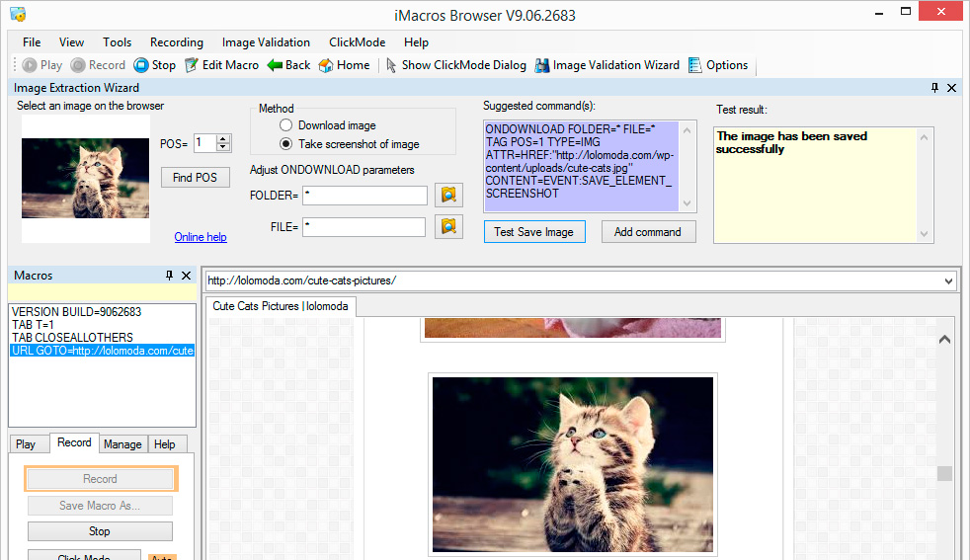The height and width of the screenshot is (560, 970).
Task: Click the praying kitten image on web page
Action: 573,464
